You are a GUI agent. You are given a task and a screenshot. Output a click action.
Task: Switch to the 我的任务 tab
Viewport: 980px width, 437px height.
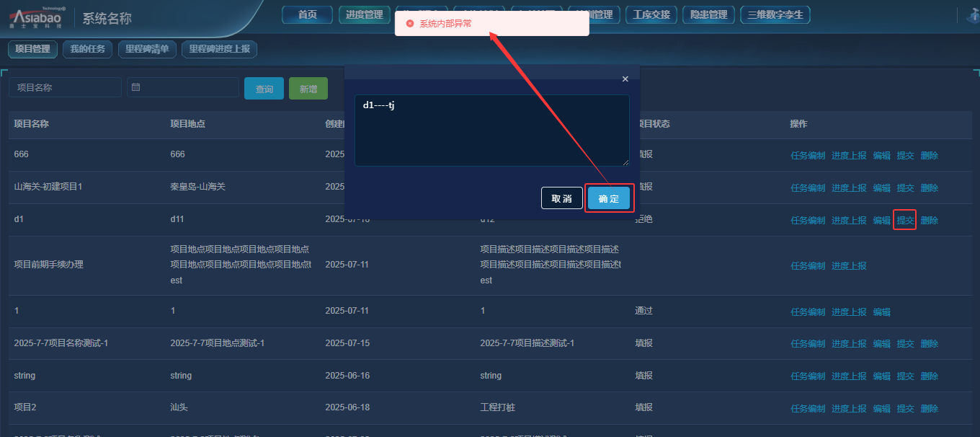pos(87,49)
